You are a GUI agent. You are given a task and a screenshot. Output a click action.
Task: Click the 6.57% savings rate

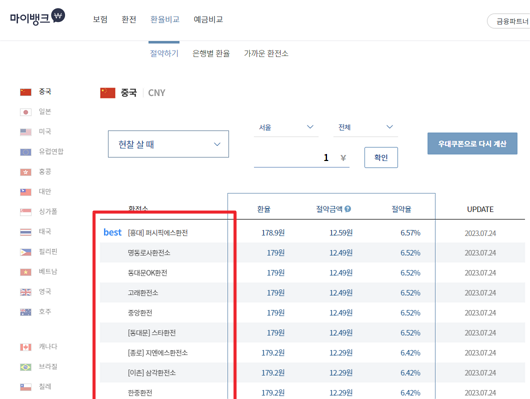click(x=410, y=233)
